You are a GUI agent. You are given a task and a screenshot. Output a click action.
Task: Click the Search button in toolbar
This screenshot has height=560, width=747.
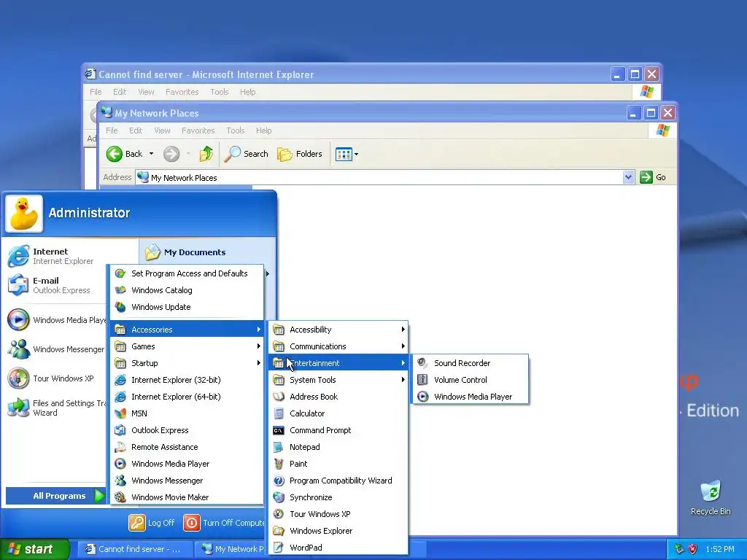(x=247, y=154)
